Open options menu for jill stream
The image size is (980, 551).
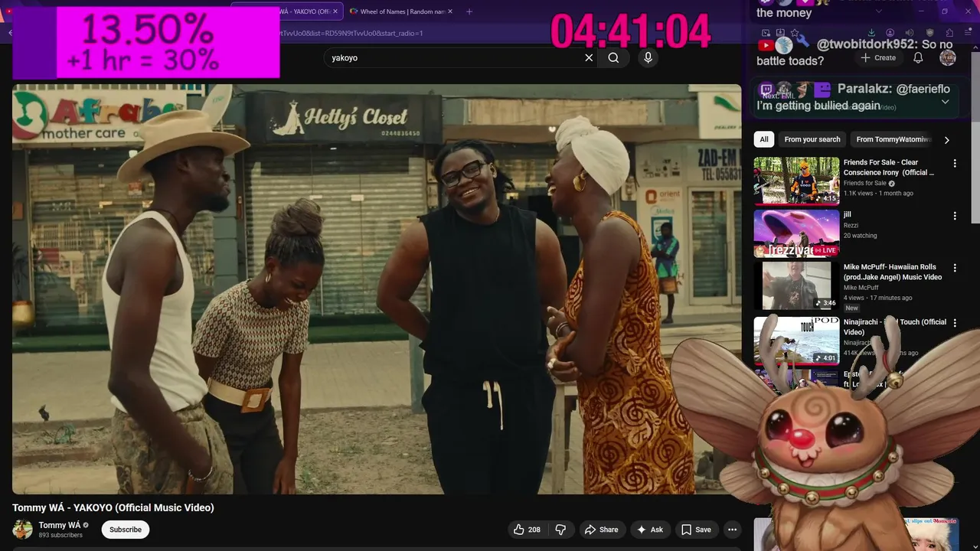point(955,216)
